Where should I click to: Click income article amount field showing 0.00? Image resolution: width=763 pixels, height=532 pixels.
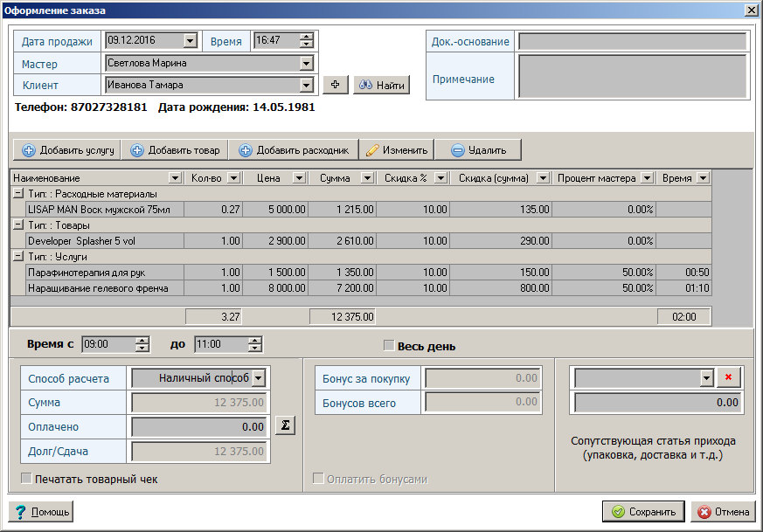(x=659, y=403)
